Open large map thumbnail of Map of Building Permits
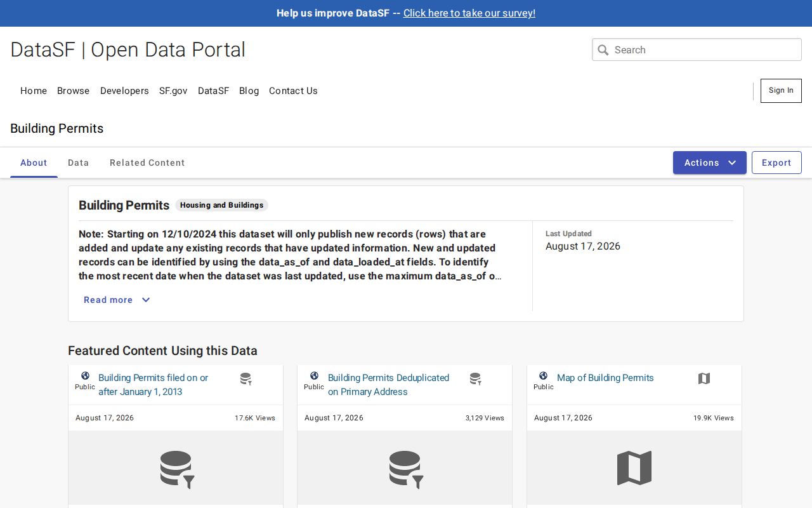812x508 pixels. pos(634,468)
